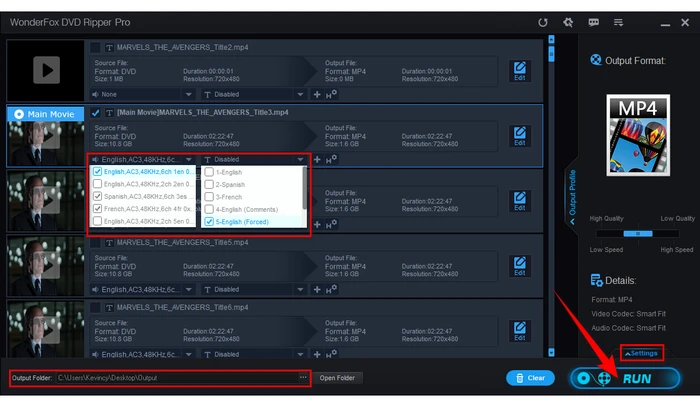This screenshot has height=407, width=700.
Task: Click the H settings icon in Main Movie row
Action: point(331,159)
